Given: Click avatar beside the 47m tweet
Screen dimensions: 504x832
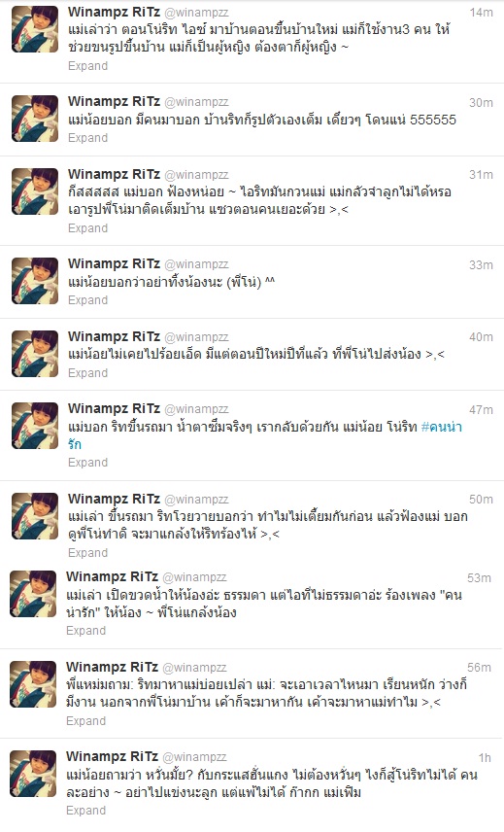Looking at the screenshot, I should click(x=35, y=426).
